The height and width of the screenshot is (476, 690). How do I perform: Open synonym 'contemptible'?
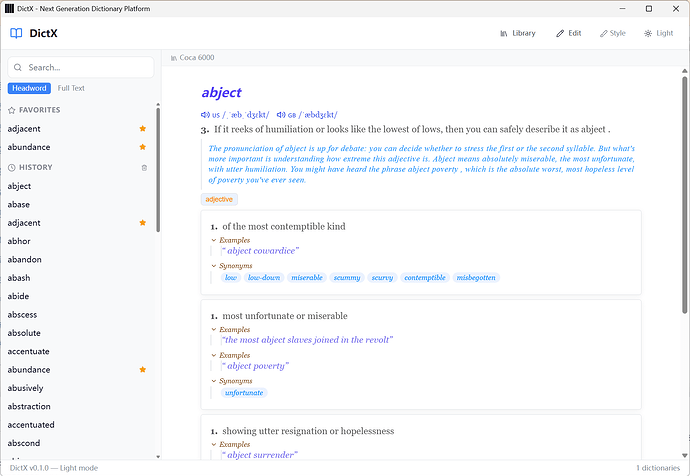[425, 278]
